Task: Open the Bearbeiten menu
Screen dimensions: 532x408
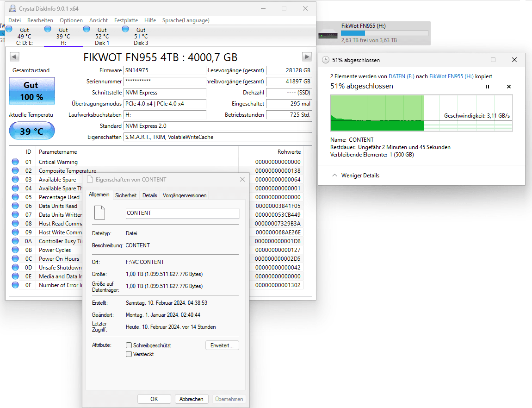Action: 40,20
